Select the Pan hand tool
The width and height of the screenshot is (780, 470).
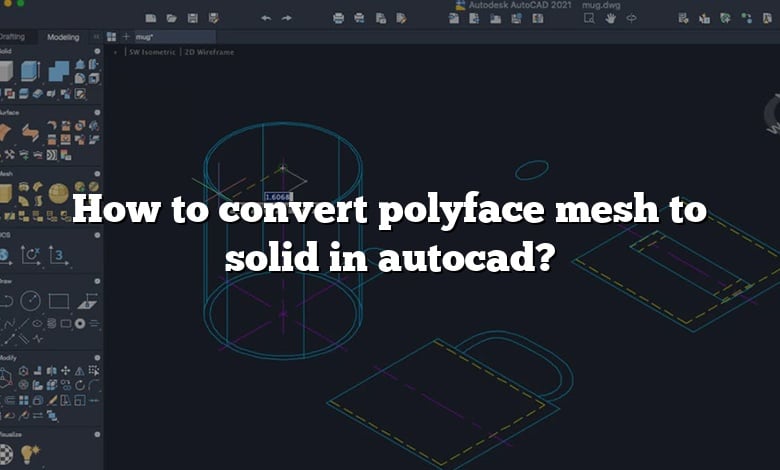(x=610, y=18)
